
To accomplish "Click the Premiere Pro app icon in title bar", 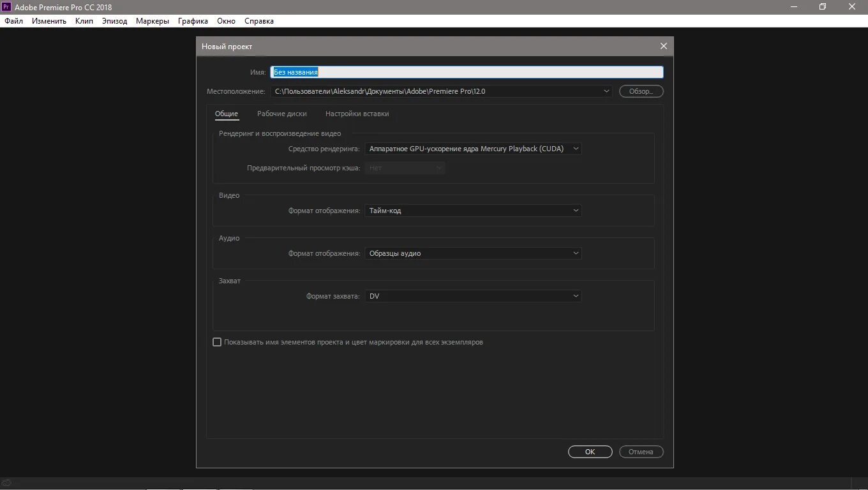I will tap(6, 7).
